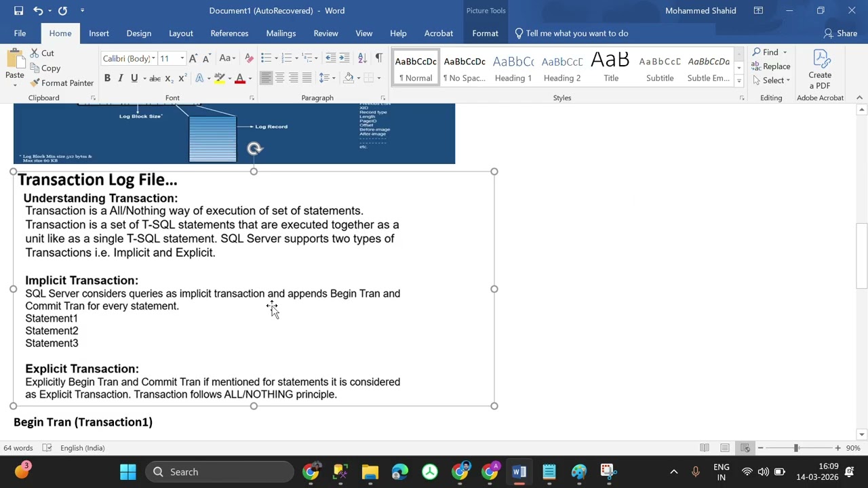Toggle Bold formatting
Viewport: 868px width, 488px height.
point(107,78)
